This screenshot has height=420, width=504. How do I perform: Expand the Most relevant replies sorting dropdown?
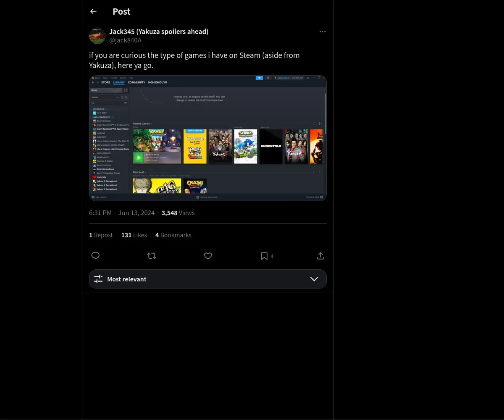[208, 279]
